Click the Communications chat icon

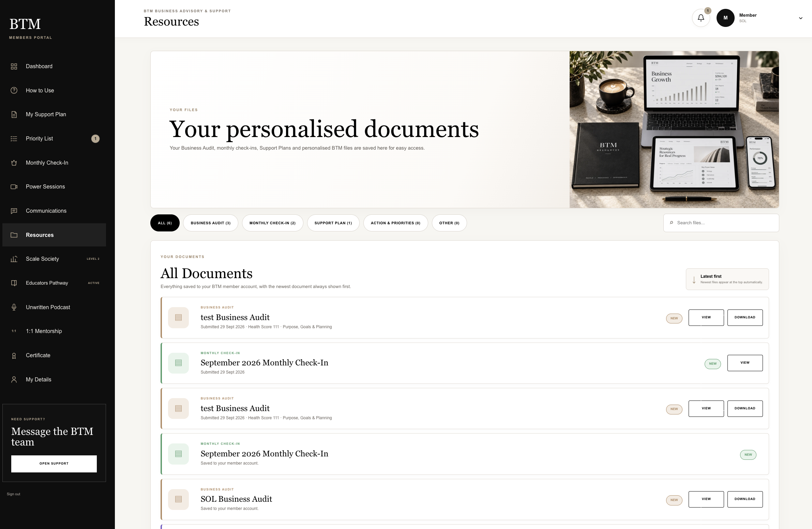(14, 211)
